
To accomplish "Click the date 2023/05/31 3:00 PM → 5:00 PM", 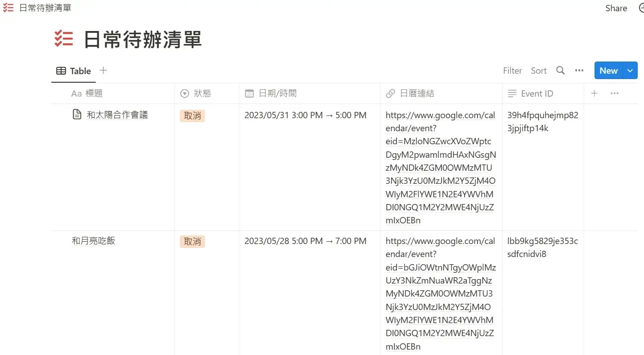I will coord(306,115).
